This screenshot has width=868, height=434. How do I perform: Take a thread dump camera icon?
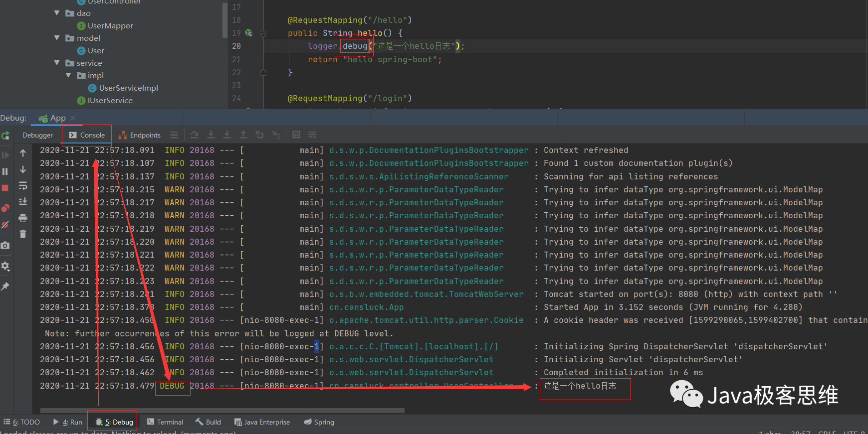click(5, 245)
